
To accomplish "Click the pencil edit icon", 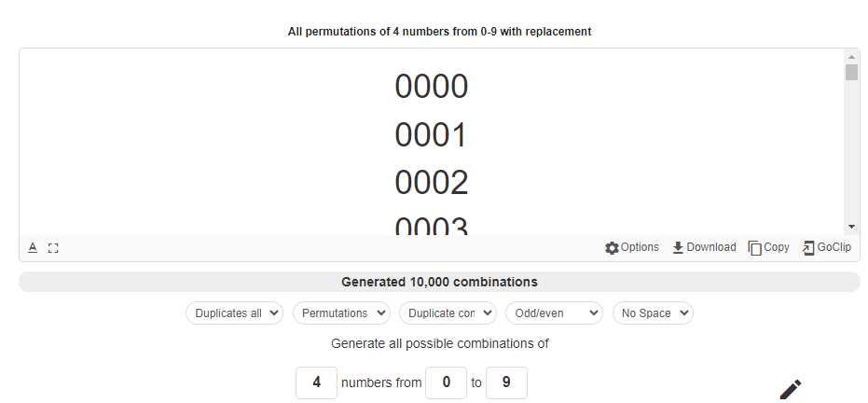I will [x=790, y=389].
